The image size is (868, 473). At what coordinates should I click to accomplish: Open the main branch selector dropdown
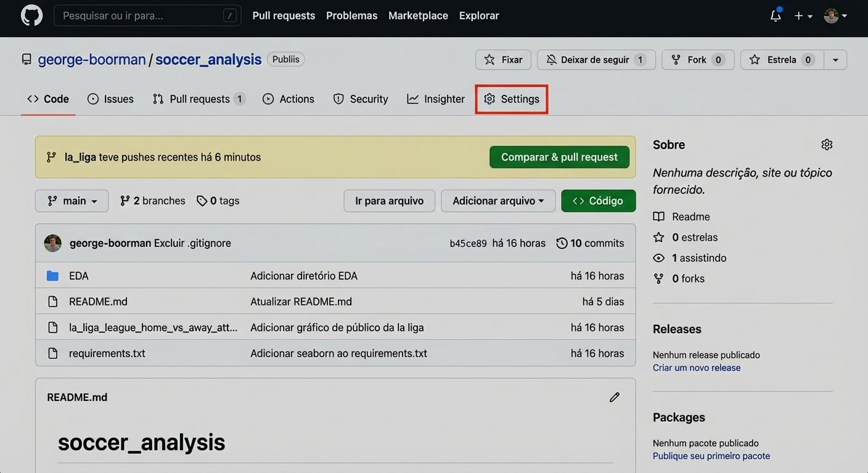click(72, 201)
